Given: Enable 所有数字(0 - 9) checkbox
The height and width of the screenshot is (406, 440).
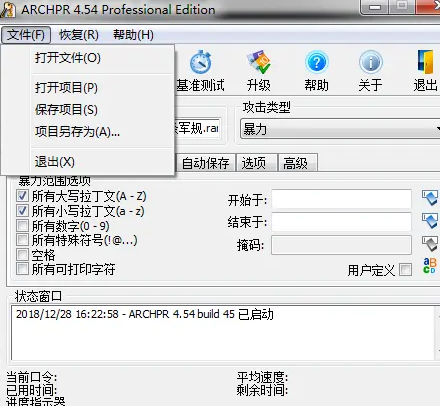Looking at the screenshot, I should (x=22, y=226).
